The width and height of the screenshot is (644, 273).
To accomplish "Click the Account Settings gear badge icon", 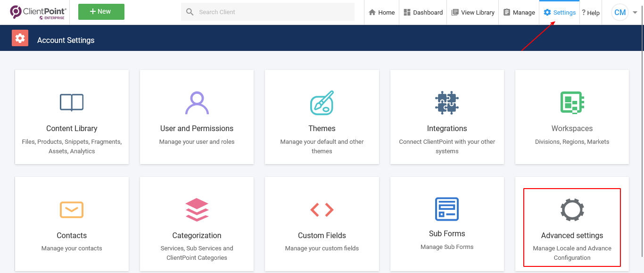I will 20,38.
